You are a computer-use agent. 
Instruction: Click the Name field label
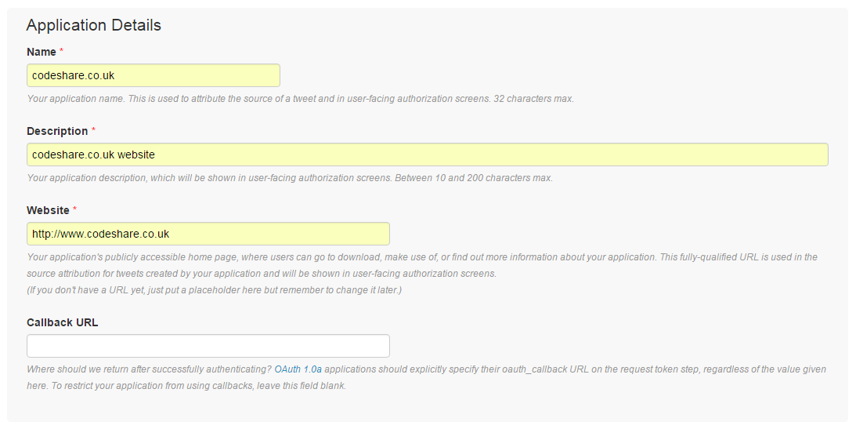(x=42, y=51)
